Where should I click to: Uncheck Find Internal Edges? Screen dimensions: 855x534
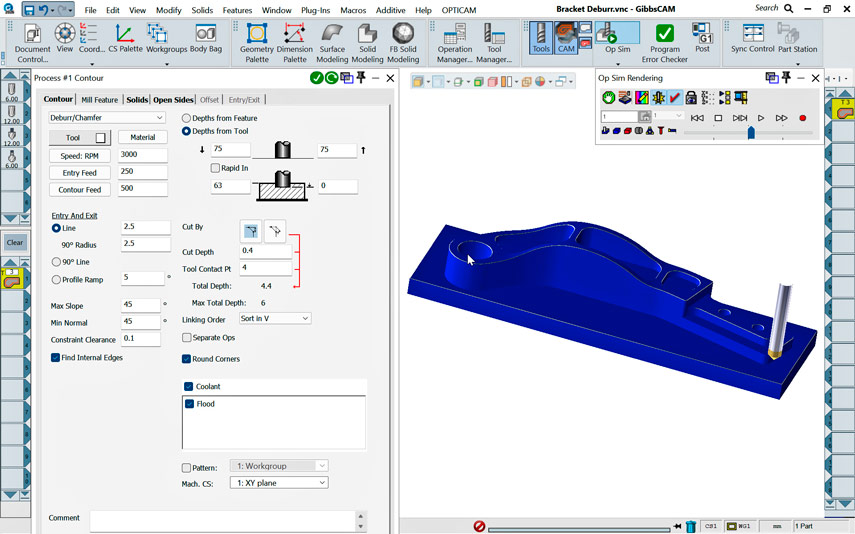[56, 357]
